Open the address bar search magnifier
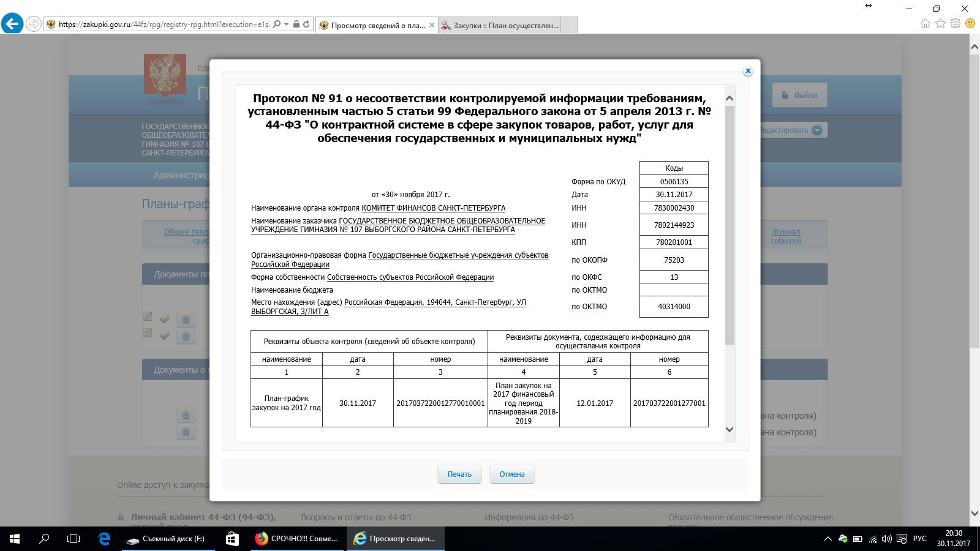The image size is (980, 551). (277, 24)
